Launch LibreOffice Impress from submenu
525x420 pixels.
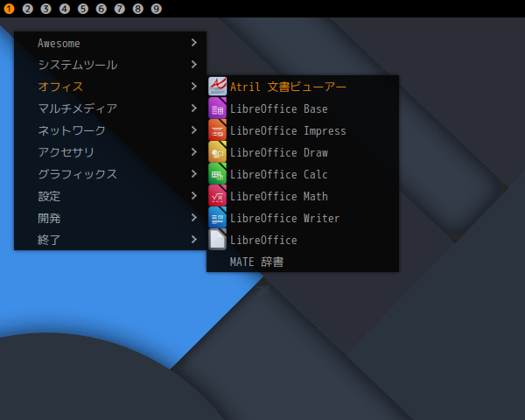(x=303, y=130)
